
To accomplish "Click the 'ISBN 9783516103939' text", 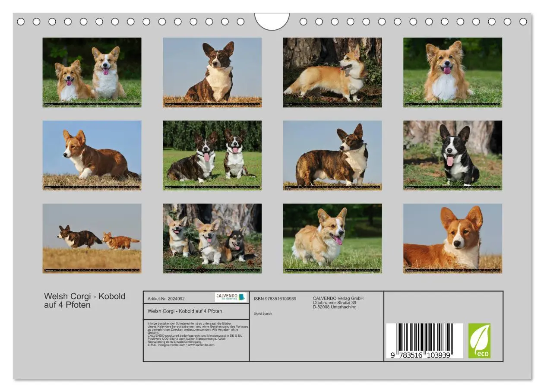I will coord(275,299).
